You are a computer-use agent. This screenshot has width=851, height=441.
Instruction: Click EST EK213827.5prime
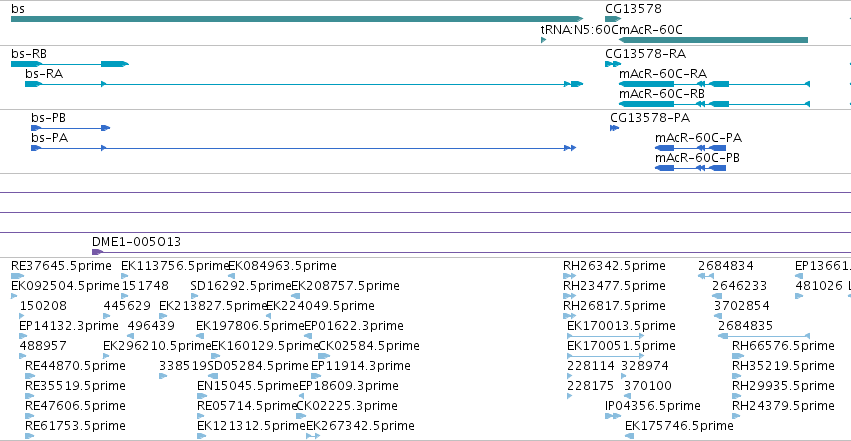(x=213, y=306)
